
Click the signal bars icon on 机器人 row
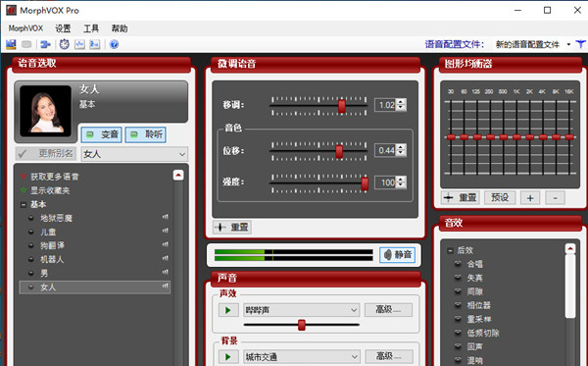point(165,258)
